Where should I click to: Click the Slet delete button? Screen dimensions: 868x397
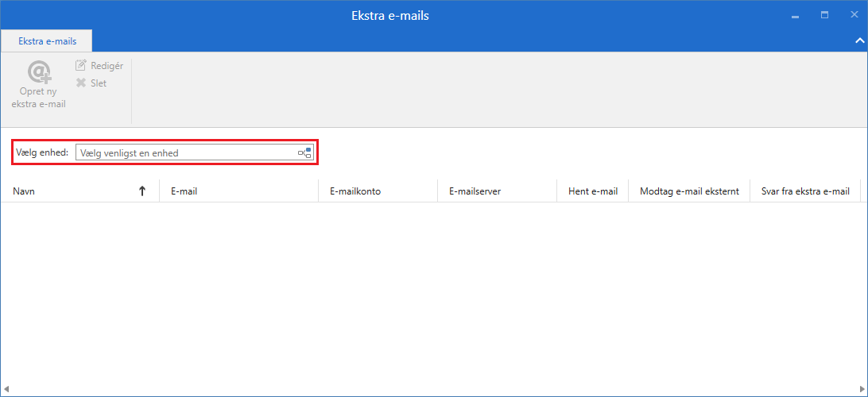[x=91, y=83]
